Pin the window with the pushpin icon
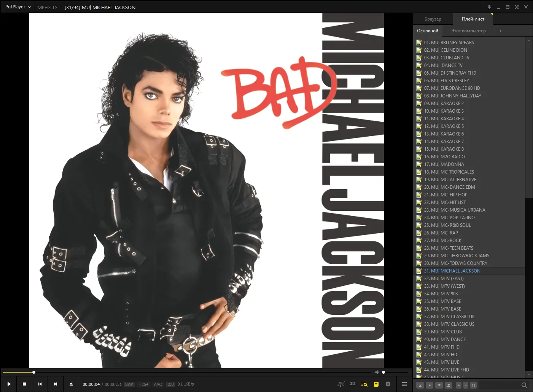This screenshot has width=533, height=392. click(x=489, y=7)
